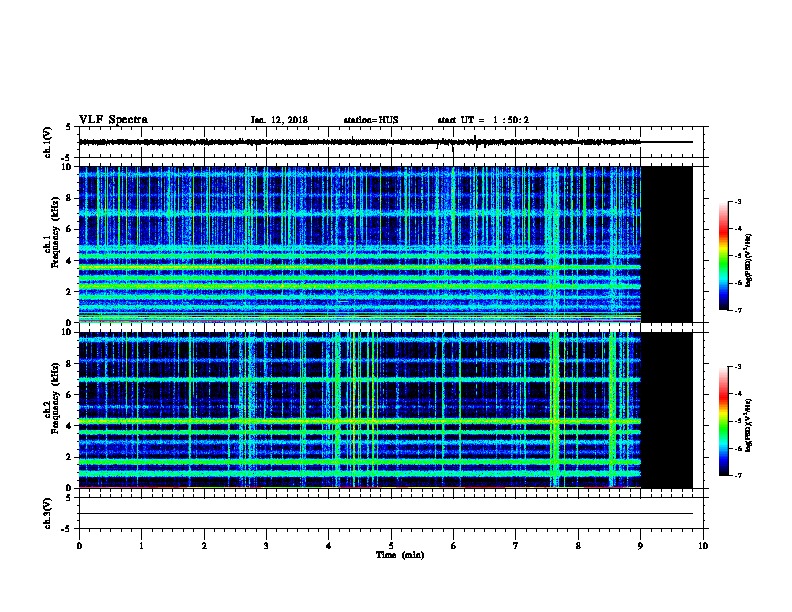
Task: Click the bright 4.3 kHz band in ch.2 spectrogram
Action: tap(360, 421)
